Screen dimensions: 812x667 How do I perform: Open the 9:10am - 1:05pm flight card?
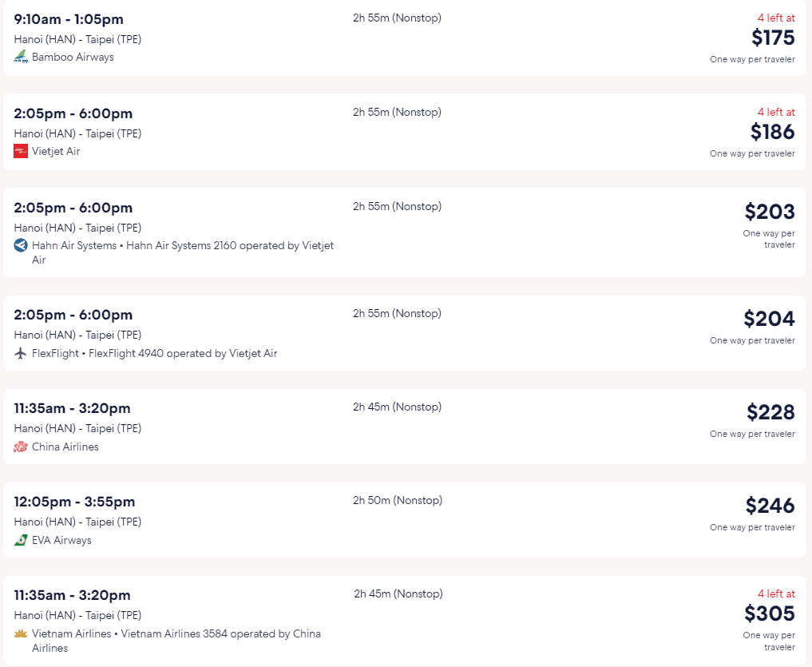pos(405,38)
